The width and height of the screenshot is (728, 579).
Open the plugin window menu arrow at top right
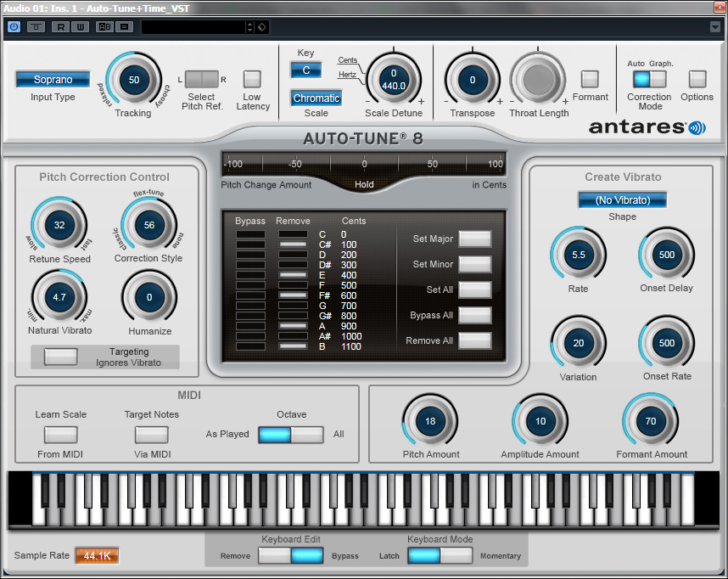tap(715, 27)
